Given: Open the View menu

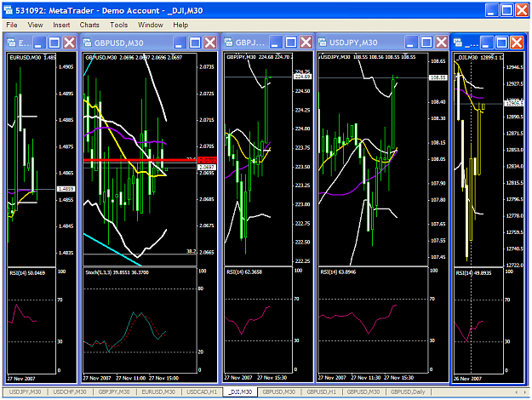Looking at the screenshot, I should click(35, 25).
